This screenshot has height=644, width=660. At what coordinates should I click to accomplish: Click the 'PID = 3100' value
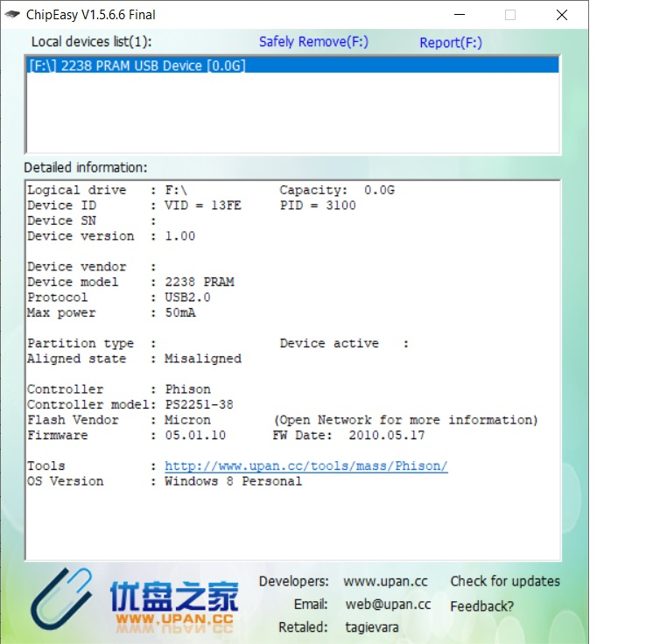(x=318, y=206)
